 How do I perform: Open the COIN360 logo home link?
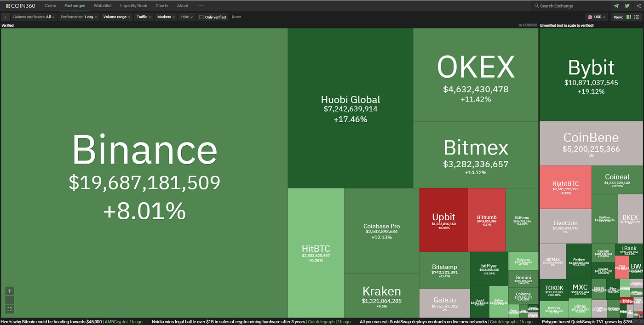pyautogui.click(x=21, y=6)
